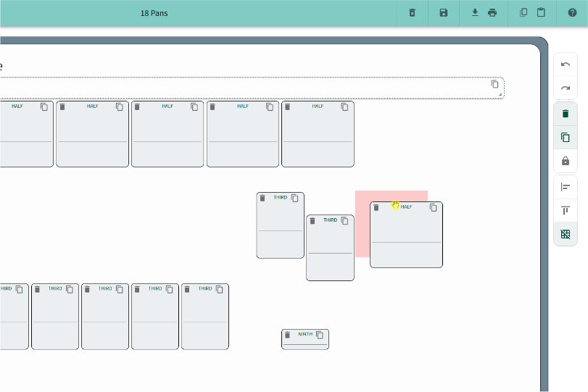This screenshot has height=392, width=588.
Task: Duplicate the NINTH pan with its copy icon
Action: 320,335
